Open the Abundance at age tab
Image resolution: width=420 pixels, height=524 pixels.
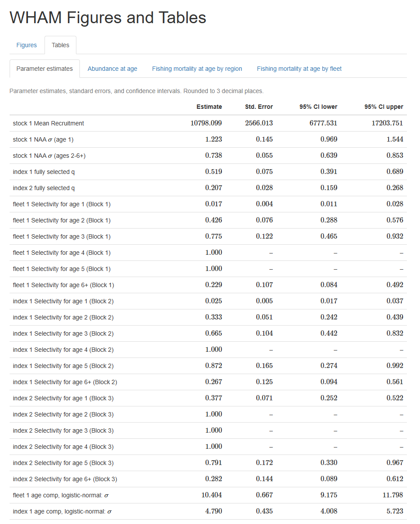[x=112, y=69]
